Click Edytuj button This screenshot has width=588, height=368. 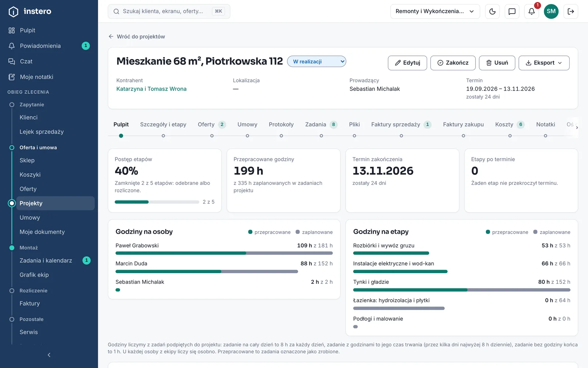pos(407,63)
